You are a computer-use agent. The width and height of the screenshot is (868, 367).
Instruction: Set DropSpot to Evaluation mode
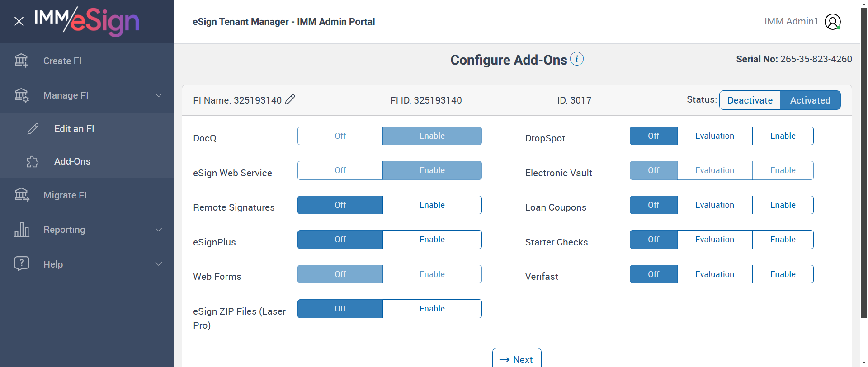[x=714, y=136]
